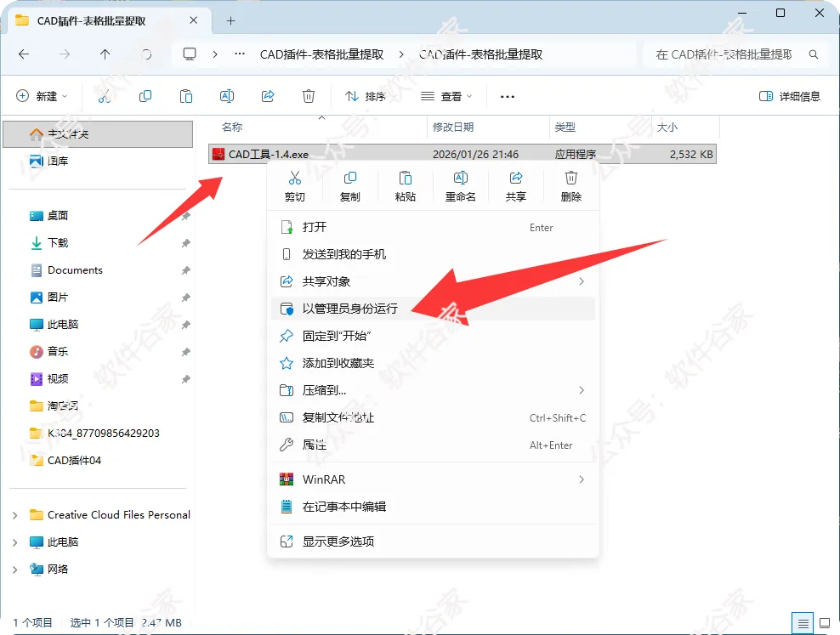Click the forward navigation arrow
The image size is (840, 635).
pos(65,54)
